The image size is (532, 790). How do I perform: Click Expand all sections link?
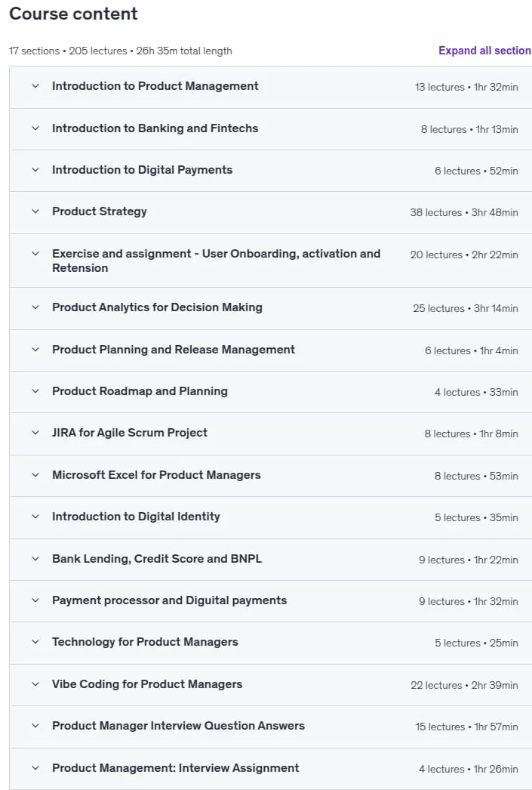click(484, 51)
